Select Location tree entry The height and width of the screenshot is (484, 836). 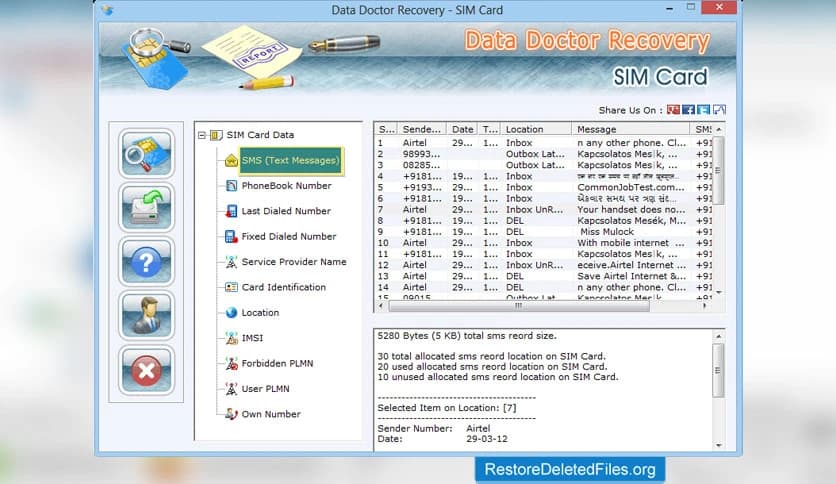click(x=260, y=312)
